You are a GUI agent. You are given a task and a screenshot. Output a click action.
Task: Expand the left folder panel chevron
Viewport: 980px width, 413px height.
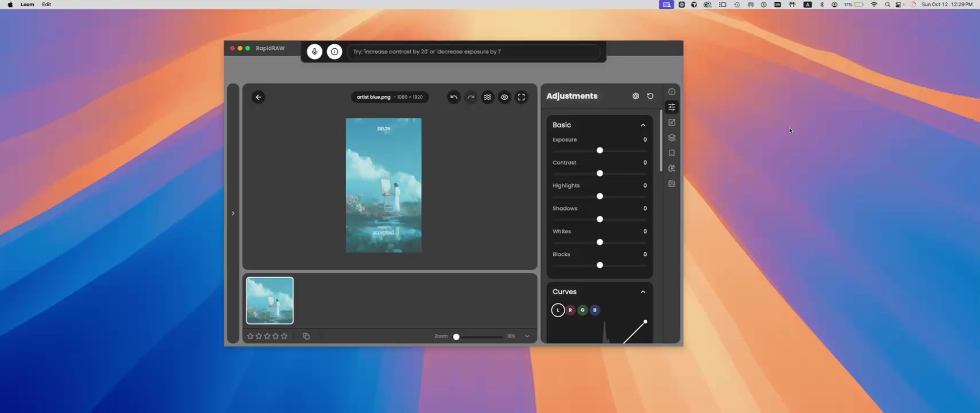(x=233, y=213)
